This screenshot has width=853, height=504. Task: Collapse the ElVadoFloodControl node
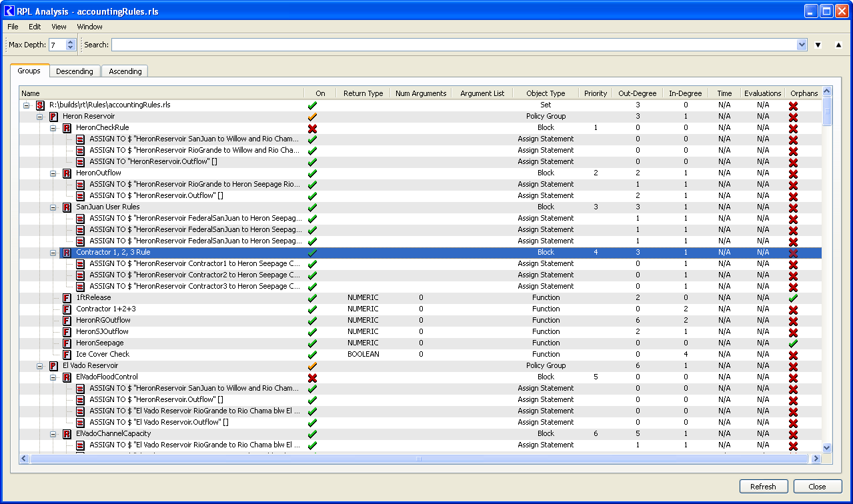tap(53, 377)
